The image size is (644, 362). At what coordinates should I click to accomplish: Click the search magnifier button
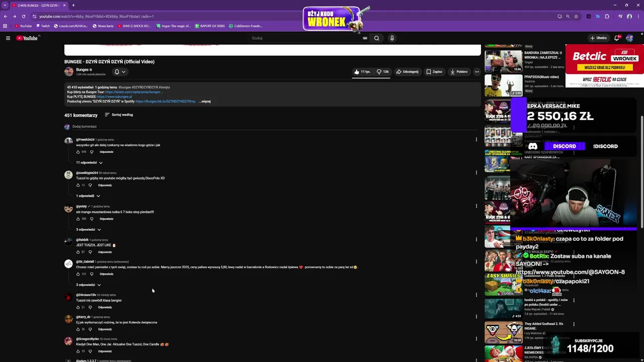tap(376, 38)
